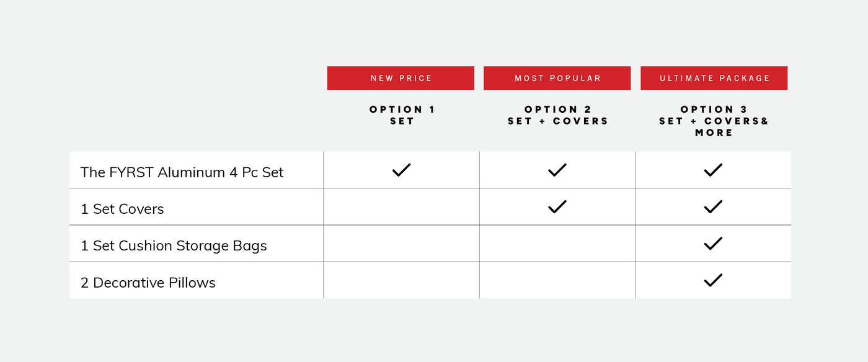Choose the Option 2 Set + Covers heading
Image resolution: width=868 pixels, height=362 pixels.
coord(558,115)
